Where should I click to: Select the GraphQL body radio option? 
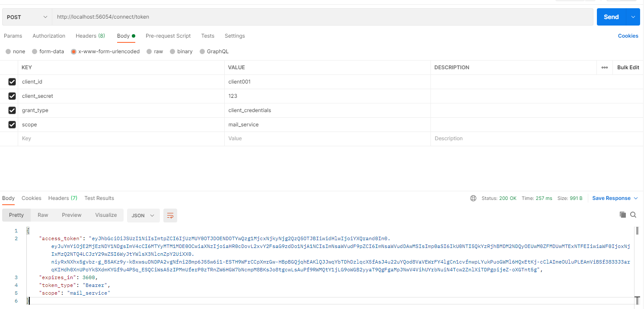[203, 51]
